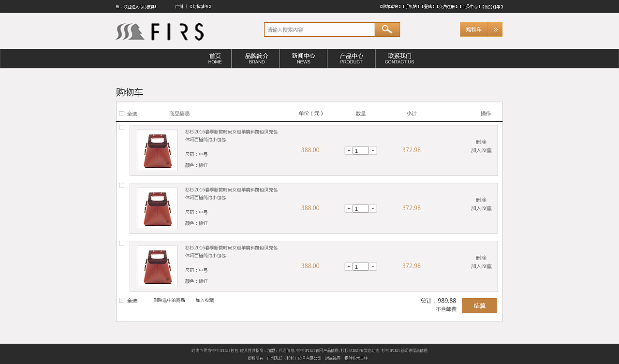The height and width of the screenshot is (364, 619).
Task: Click the 结算 checkout button
Action: [479, 306]
